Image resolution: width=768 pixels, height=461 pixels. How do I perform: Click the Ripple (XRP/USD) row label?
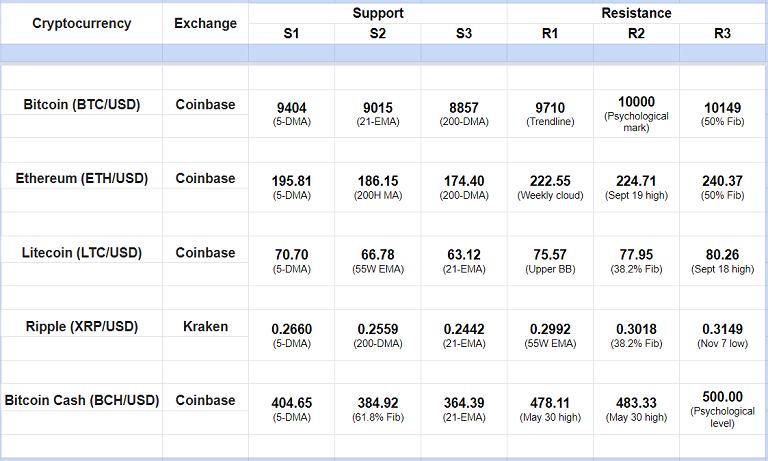(81, 326)
